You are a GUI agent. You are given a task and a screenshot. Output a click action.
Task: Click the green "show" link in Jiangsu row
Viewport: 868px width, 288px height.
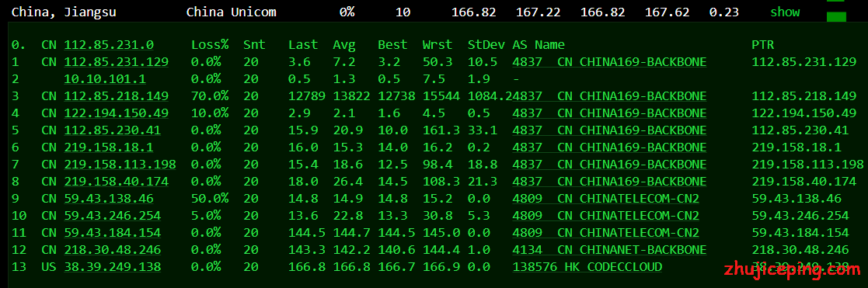click(785, 12)
